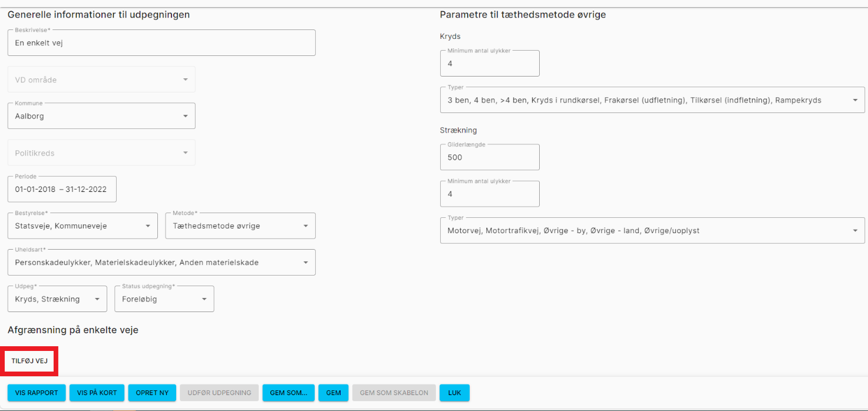868x411 pixels.
Task: Open the Udpeg dropdown
Action: 57,299
